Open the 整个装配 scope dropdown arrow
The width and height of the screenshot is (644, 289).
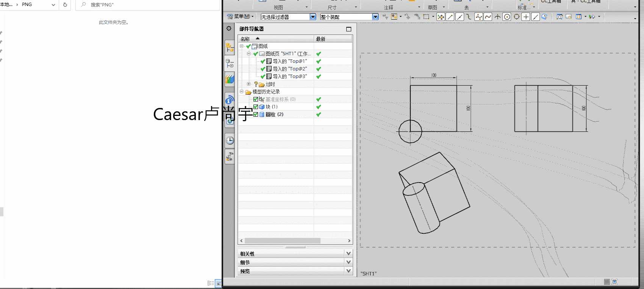pos(375,17)
